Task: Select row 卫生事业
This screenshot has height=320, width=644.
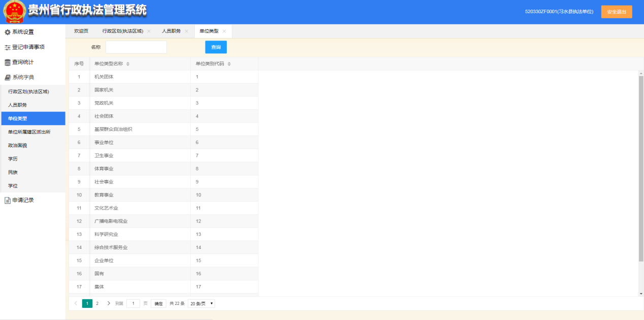Action: pos(163,155)
